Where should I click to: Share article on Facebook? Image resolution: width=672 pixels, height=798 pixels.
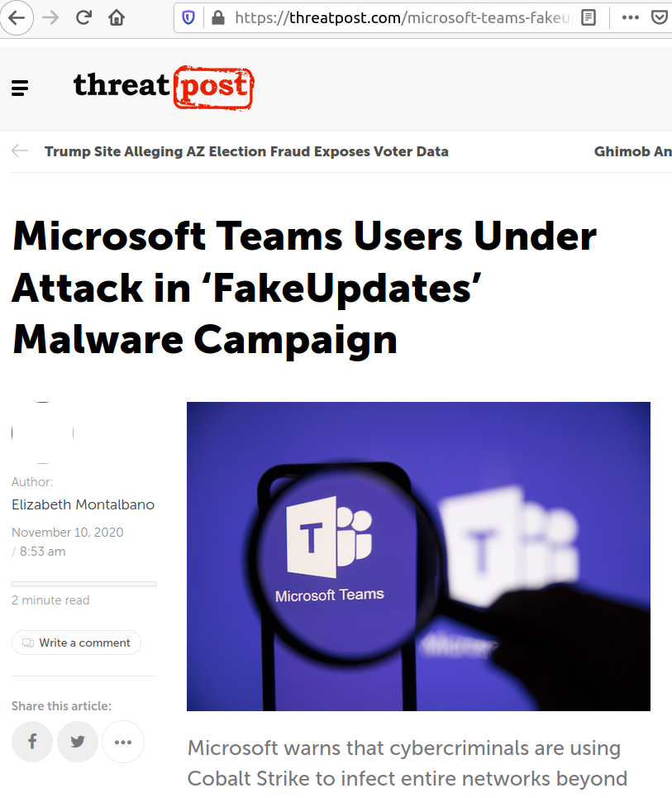(x=32, y=742)
